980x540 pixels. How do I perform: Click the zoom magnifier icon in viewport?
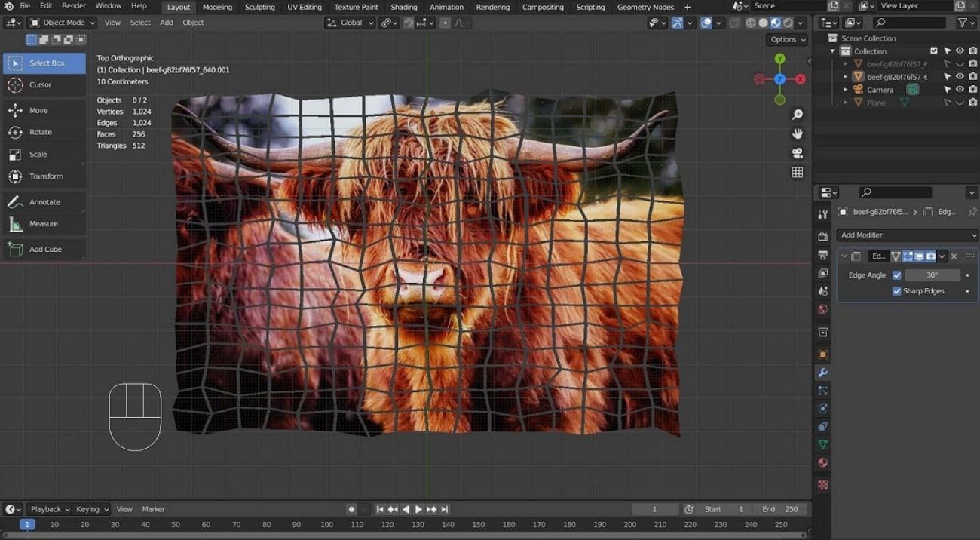798,115
